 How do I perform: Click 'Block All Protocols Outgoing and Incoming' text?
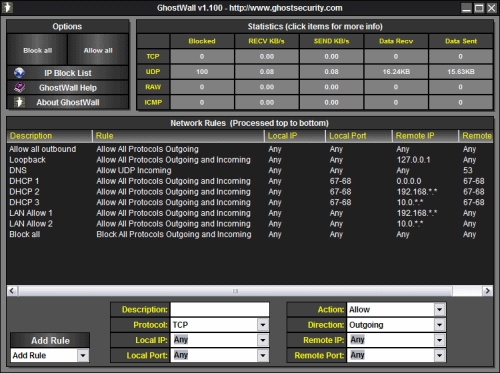[174, 234]
